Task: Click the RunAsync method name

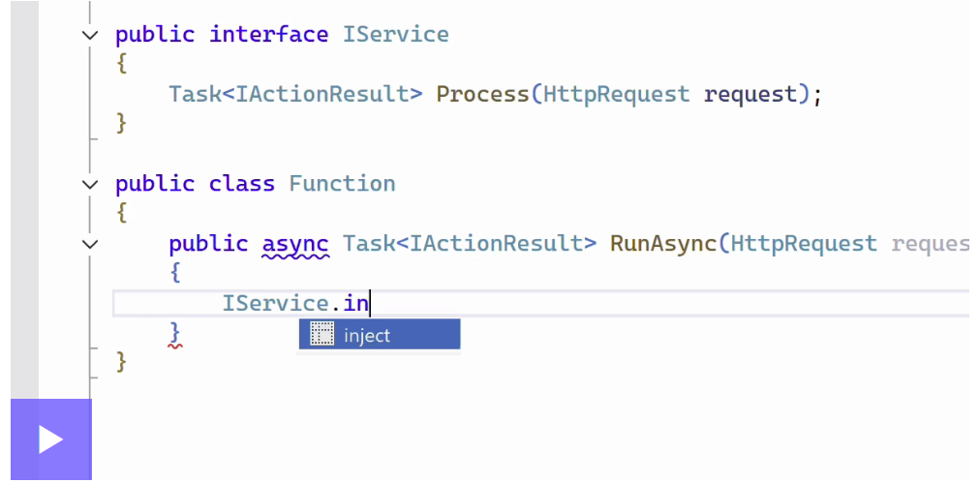Action: click(x=662, y=244)
